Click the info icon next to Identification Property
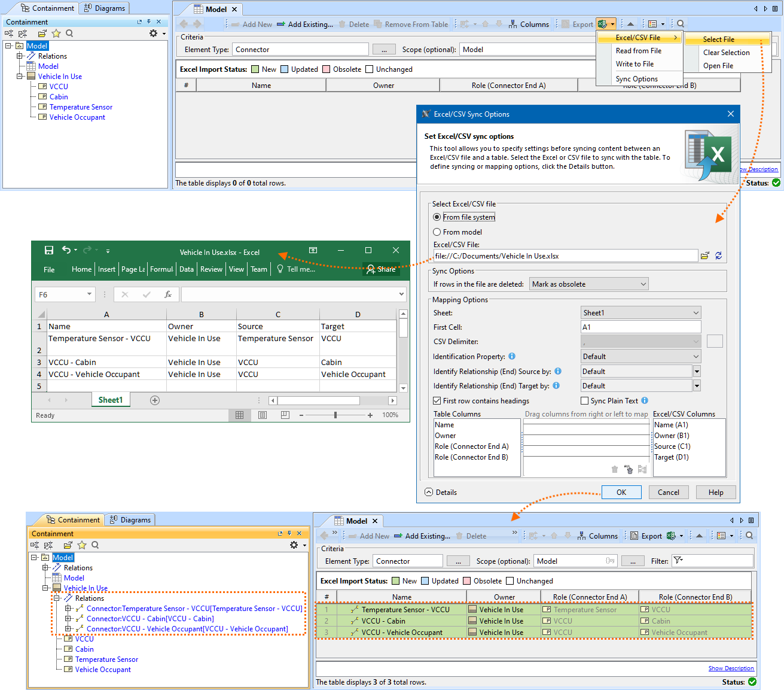This screenshot has height=690, width=784. tap(512, 356)
